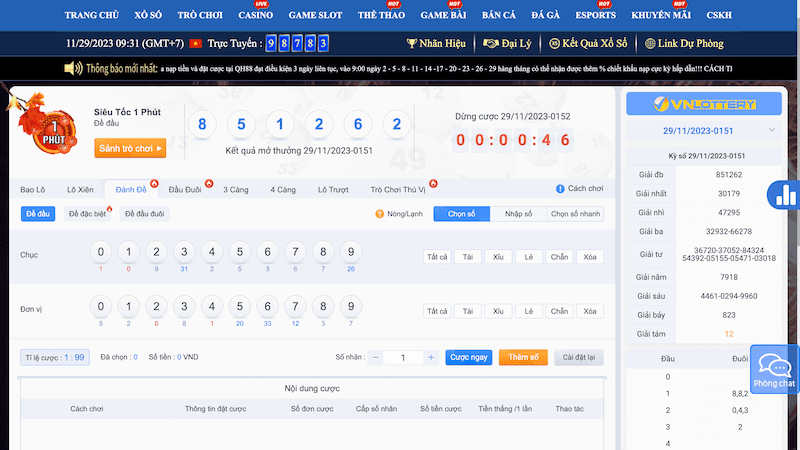Click the blue bar chart statistics icon
The image size is (800, 450).
(783, 194)
